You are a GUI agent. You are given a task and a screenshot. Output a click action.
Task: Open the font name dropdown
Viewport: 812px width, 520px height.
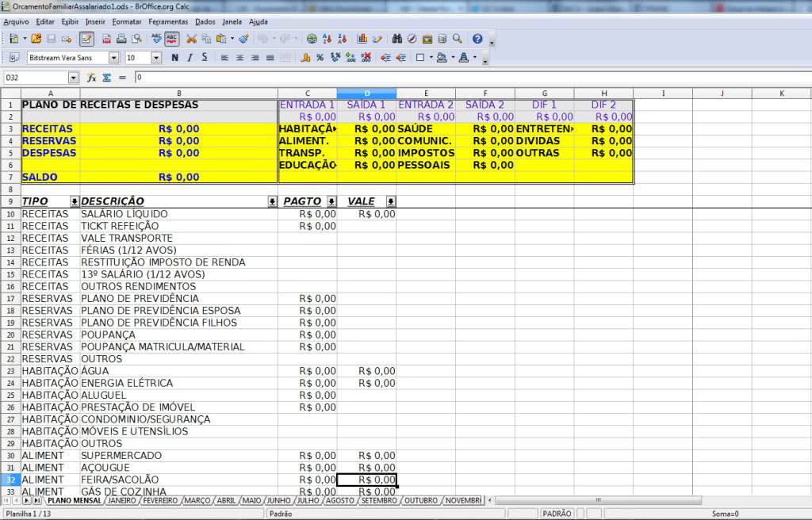(113, 58)
